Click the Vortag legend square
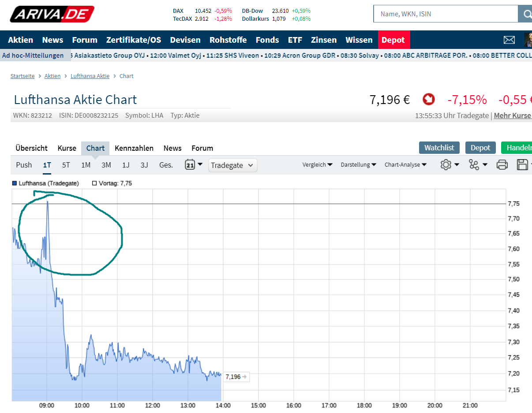532x413 pixels. click(94, 183)
